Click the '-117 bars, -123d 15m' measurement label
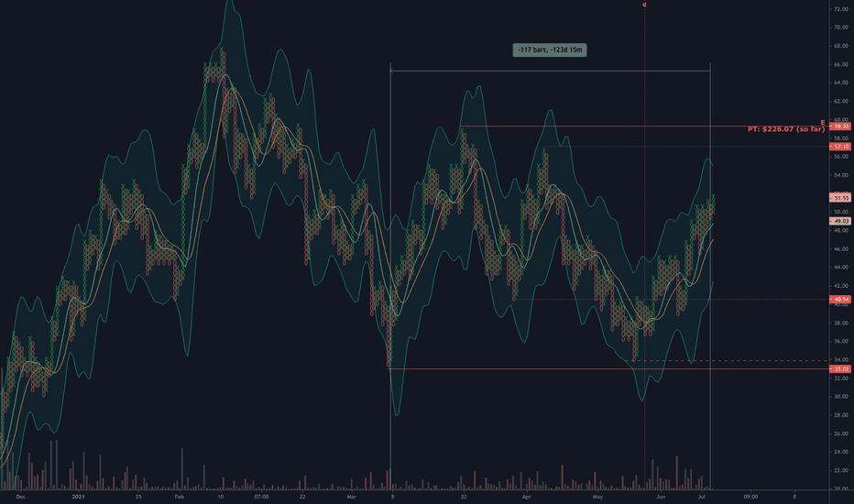The image size is (854, 504). click(x=550, y=50)
